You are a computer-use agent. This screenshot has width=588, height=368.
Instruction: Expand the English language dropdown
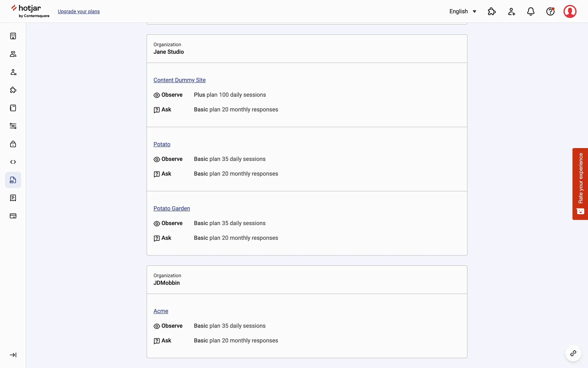463,11
